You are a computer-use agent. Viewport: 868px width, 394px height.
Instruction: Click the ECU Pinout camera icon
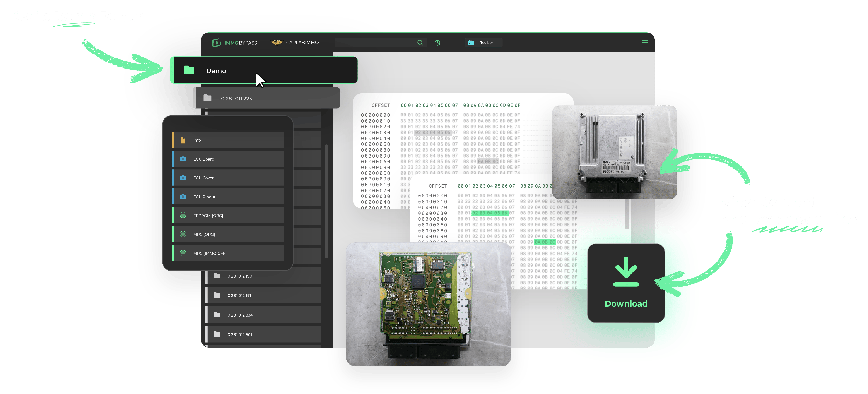click(x=183, y=197)
